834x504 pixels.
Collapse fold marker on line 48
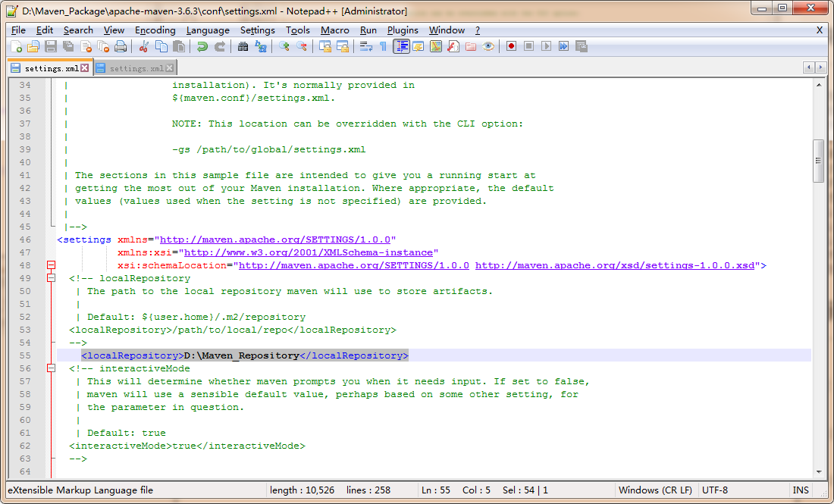point(51,265)
